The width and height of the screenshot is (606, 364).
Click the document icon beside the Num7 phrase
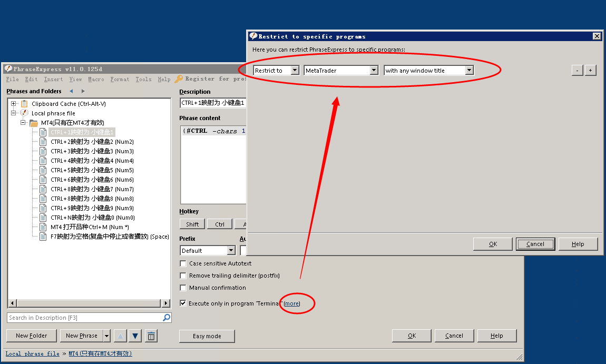pos(43,189)
